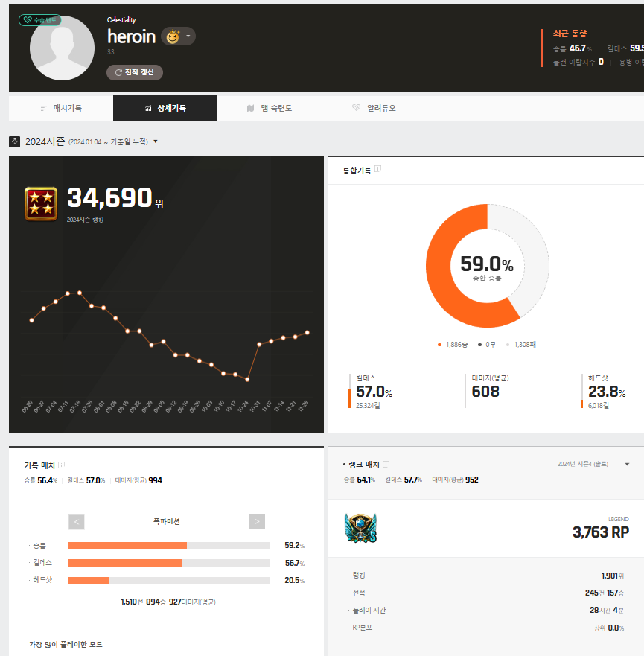Go to previous game mode with left arrow
The width and height of the screenshot is (644, 656).
[78, 521]
